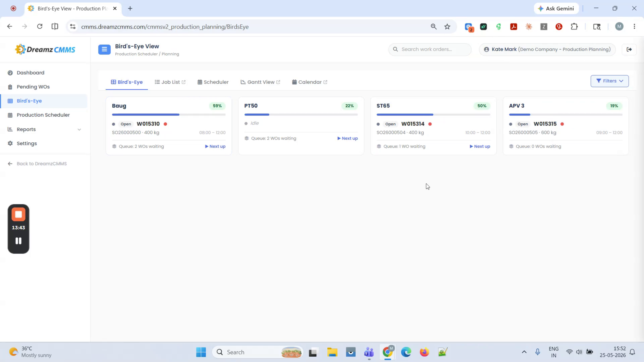Expand the Reports submenu chevron
The image size is (644, 362).
click(x=79, y=130)
